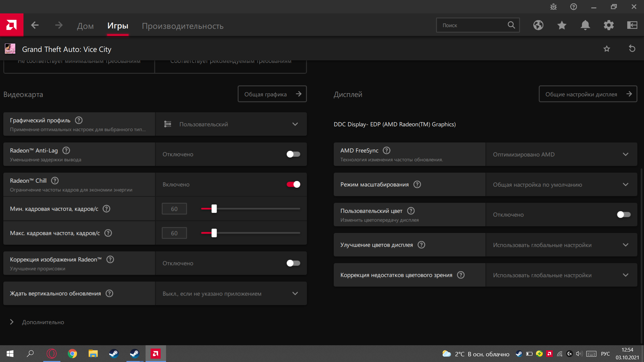Viewport: 644px width, 362px height.
Task: Click the AMD logo home icon
Action: point(11,25)
